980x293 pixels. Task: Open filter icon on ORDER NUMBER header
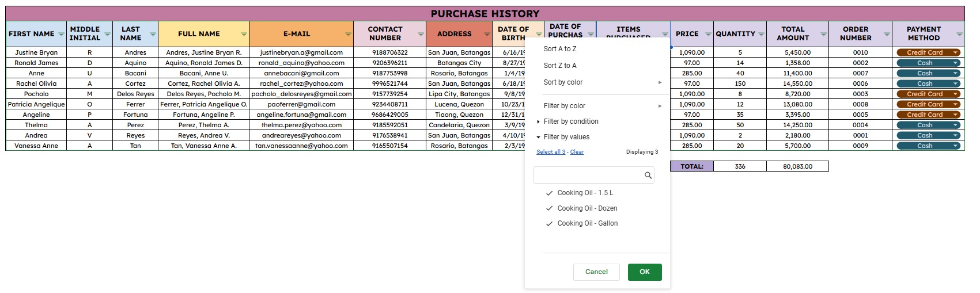click(887, 35)
